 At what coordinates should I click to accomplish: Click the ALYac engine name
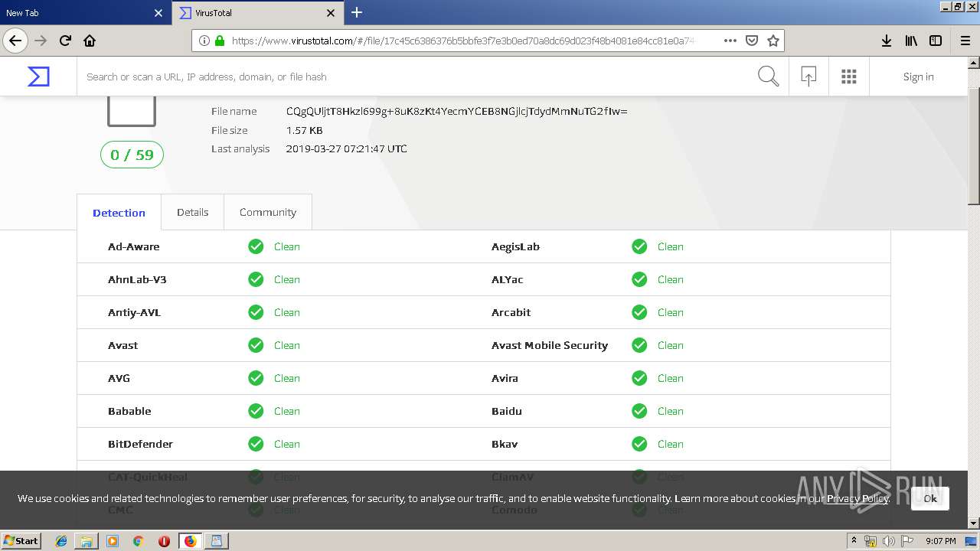(x=508, y=279)
